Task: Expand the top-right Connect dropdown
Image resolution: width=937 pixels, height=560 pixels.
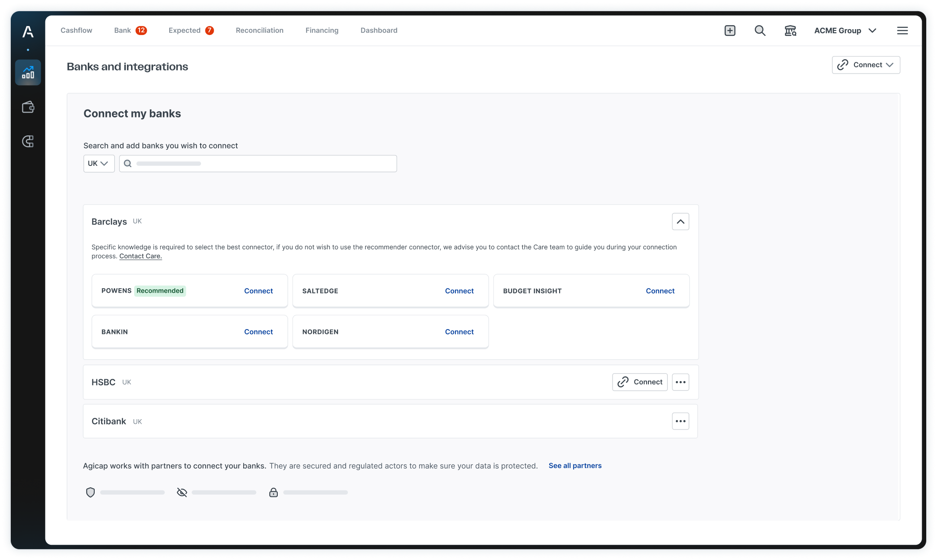Action: pyautogui.click(x=865, y=65)
